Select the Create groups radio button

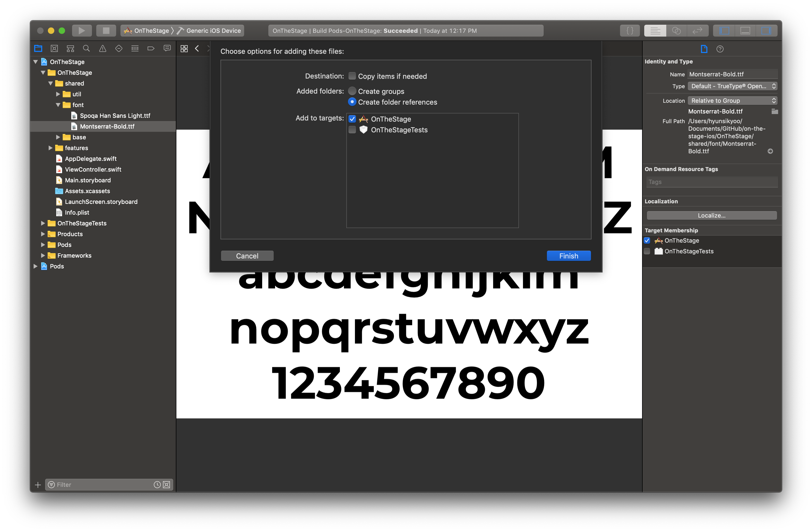tap(352, 91)
